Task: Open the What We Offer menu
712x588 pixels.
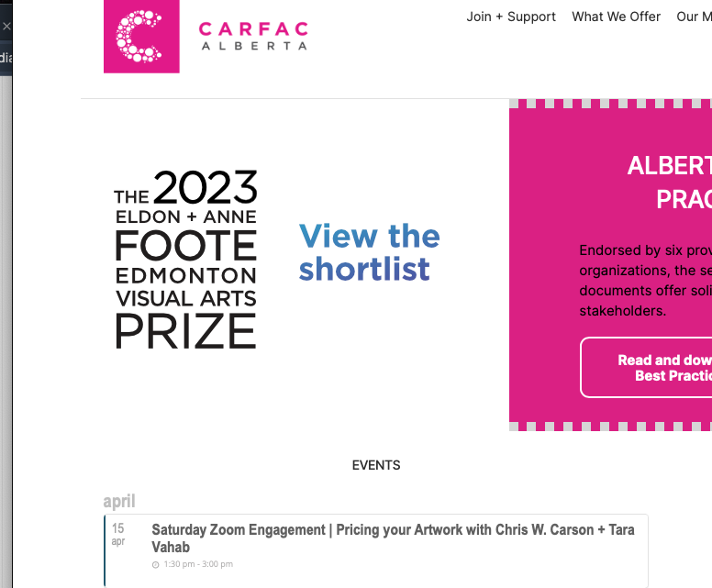Action: (616, 17)
